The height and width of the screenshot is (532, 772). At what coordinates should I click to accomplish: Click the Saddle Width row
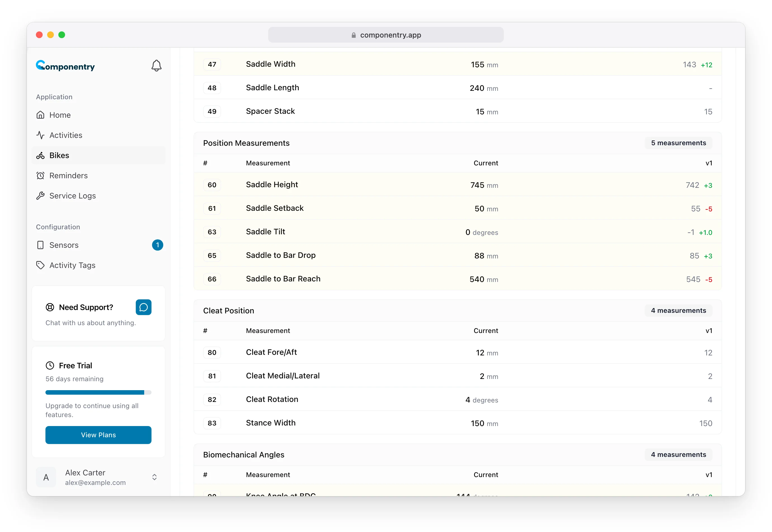click(458, 64)
